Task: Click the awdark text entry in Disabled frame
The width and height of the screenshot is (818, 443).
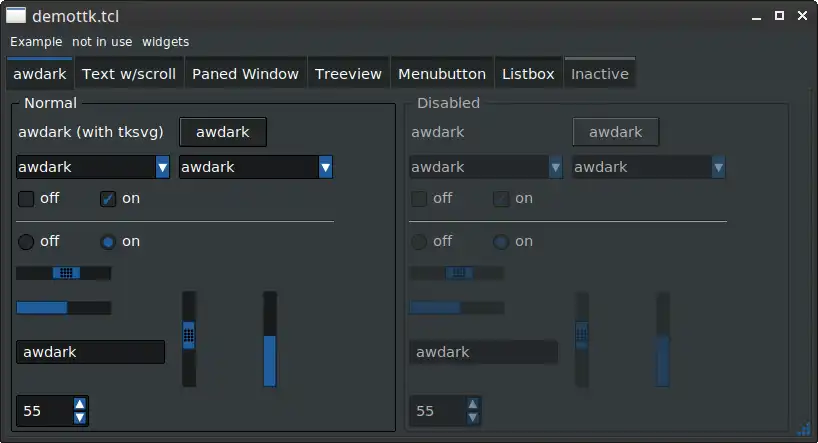Action: [484, 352]
